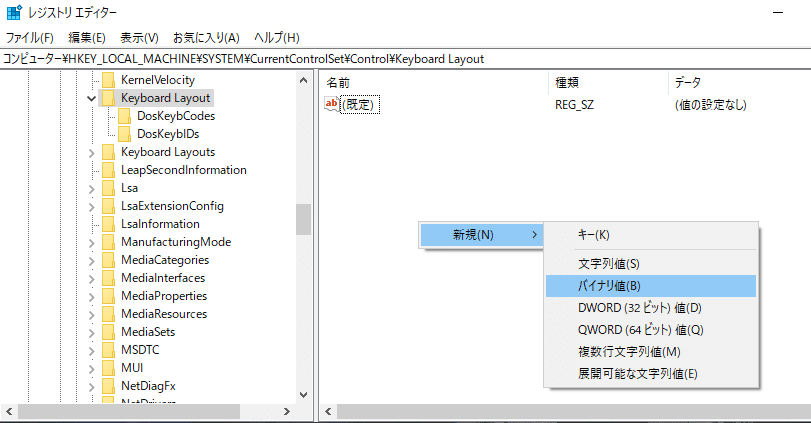
Task: Open the ヘルプ(H) menu
Action: [x=277, y=38]
